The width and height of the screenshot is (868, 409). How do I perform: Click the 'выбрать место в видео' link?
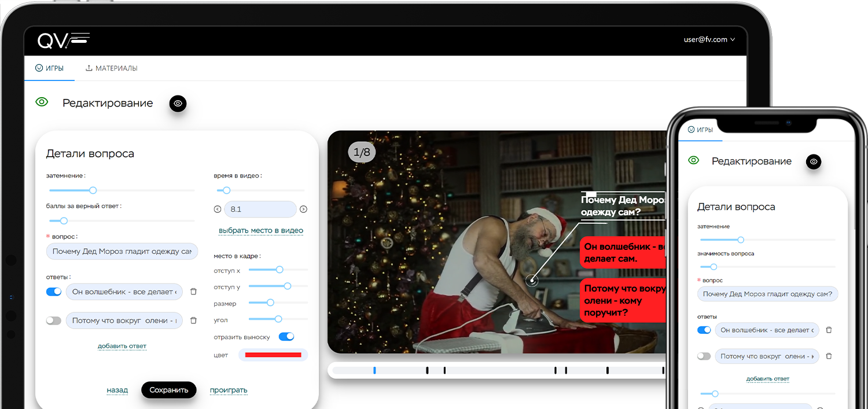261,230
